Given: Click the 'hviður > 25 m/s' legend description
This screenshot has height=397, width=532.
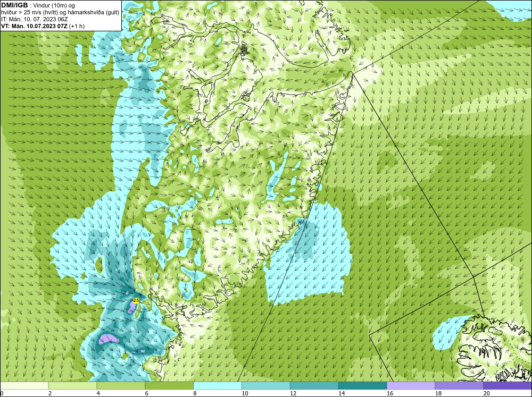Looking at the screenshot, I should tap(61, 13).
